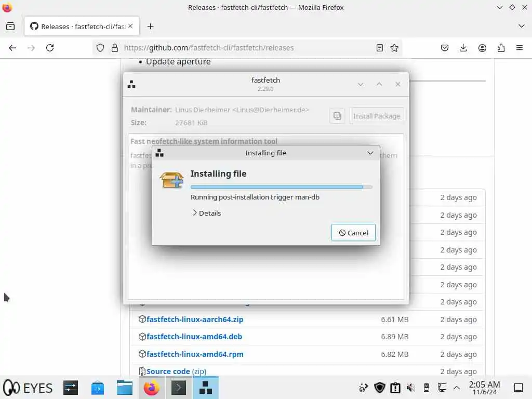The width and height of the screenshot is (532, 399).
Task: Download the fastfetch-linux-amd64.deb file
Action: click(194, 337)
